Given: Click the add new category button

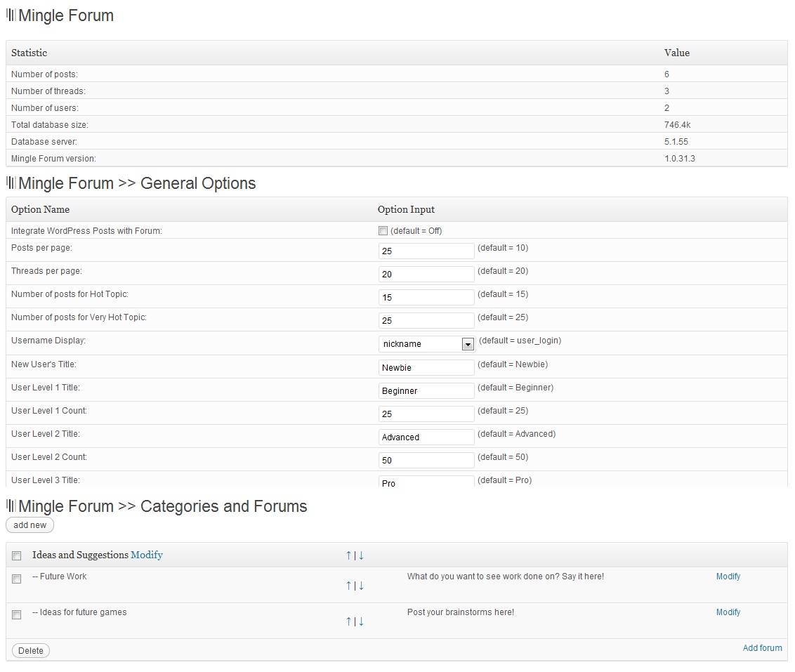Looking at the screenshot, I should [x=30, y=525].
